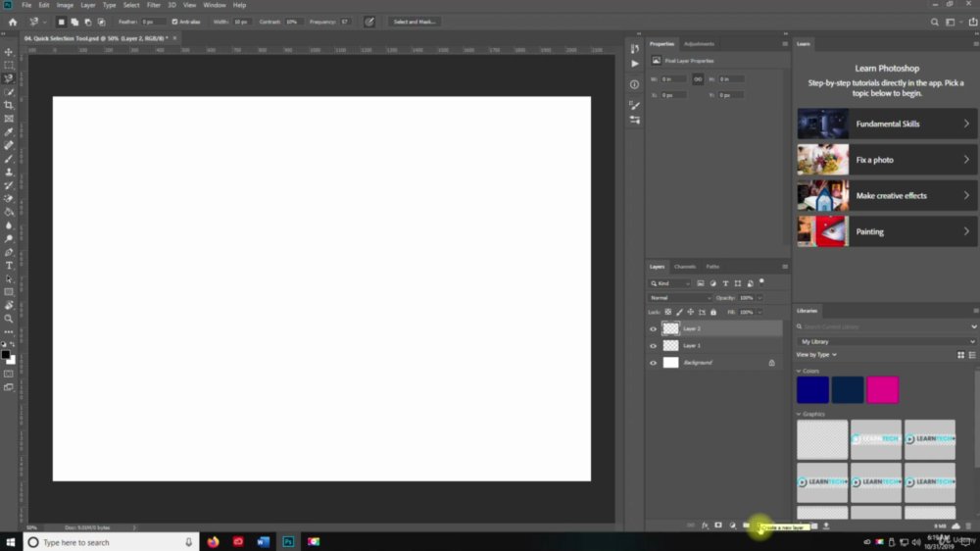The height and width of the screenshot is (551, 980).
Task: Select the Move tool
Action: pyautogui.click(x=9, y=52)
